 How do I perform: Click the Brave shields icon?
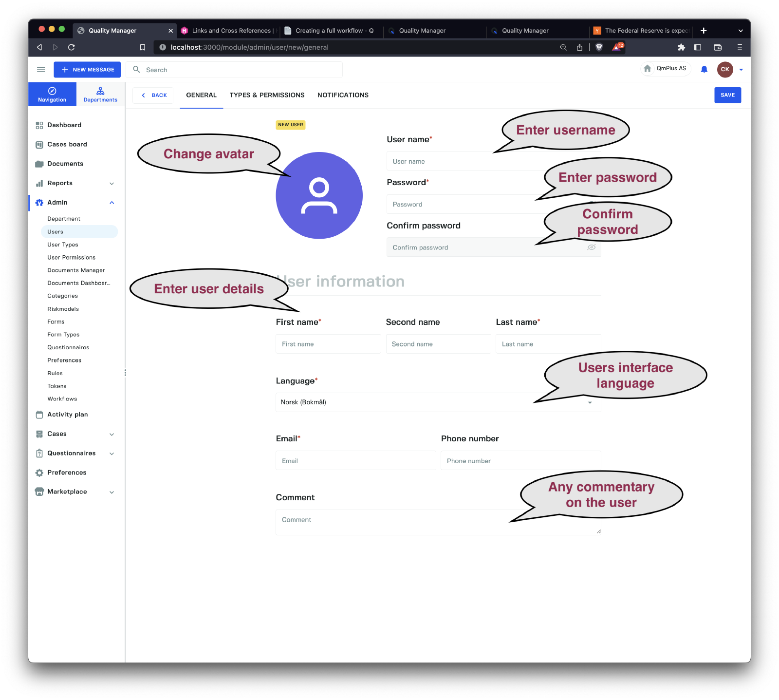(599, 47)
